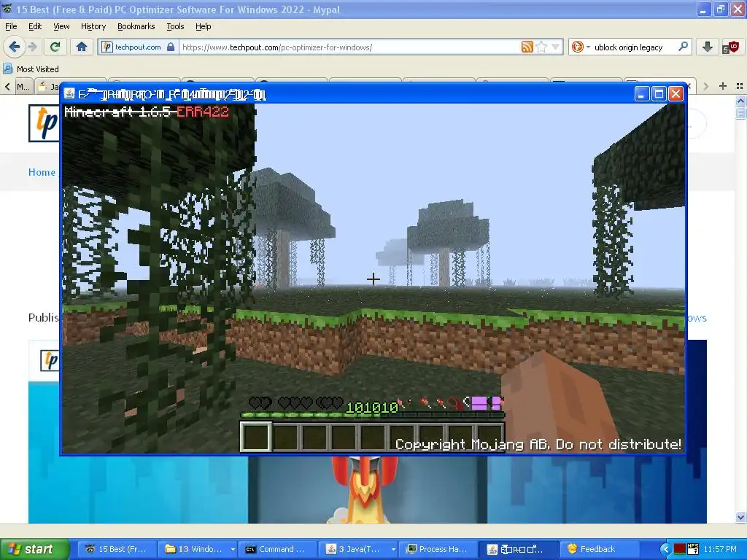Open the browser Home button
The width and height of the screenshot is (747, 560).
click(x=82, y=47)
